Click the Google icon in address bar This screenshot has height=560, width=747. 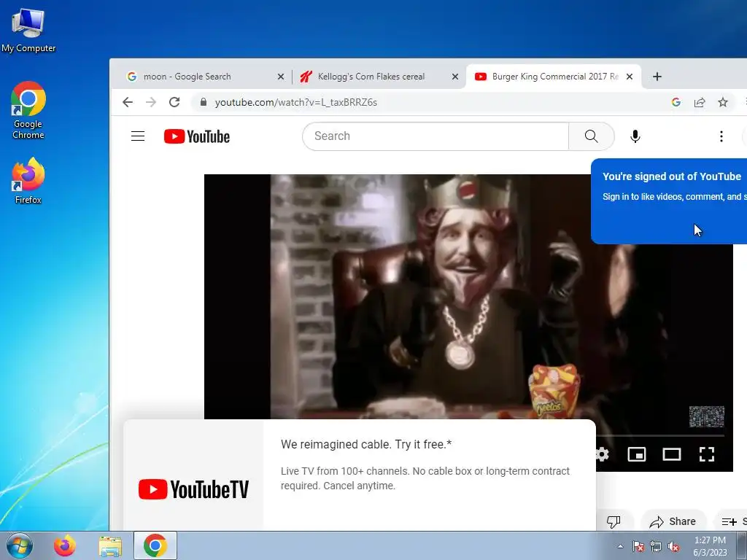point(676,102)
